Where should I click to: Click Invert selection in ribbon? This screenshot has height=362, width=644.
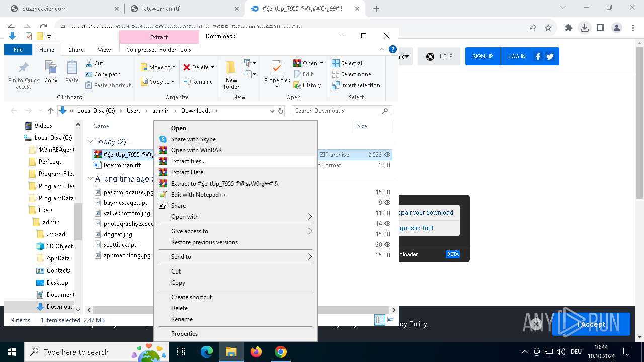coord(356,85)
